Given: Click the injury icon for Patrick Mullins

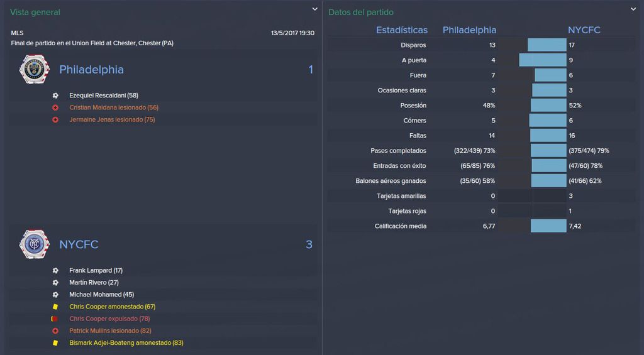Looking at the screenshot, I should tap(55, 330).
